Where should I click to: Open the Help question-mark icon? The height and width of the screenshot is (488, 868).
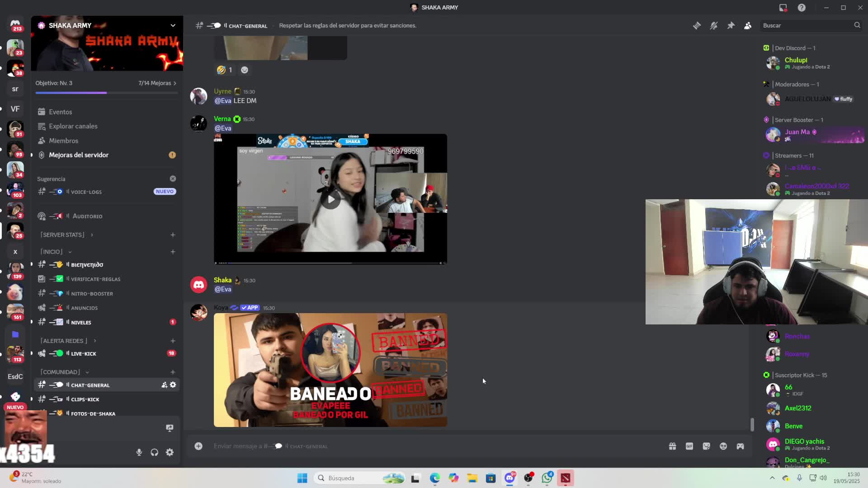pos(802,8)
